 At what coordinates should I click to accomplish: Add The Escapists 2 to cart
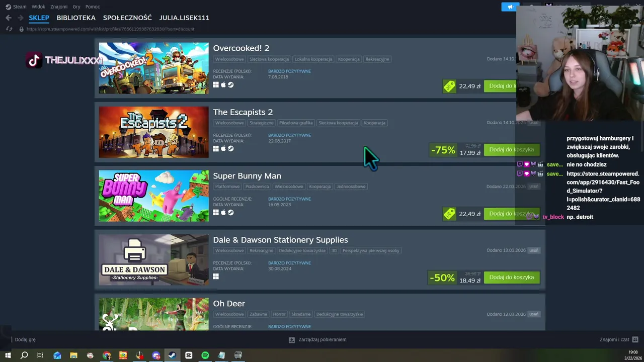click(x=512, y=150)
